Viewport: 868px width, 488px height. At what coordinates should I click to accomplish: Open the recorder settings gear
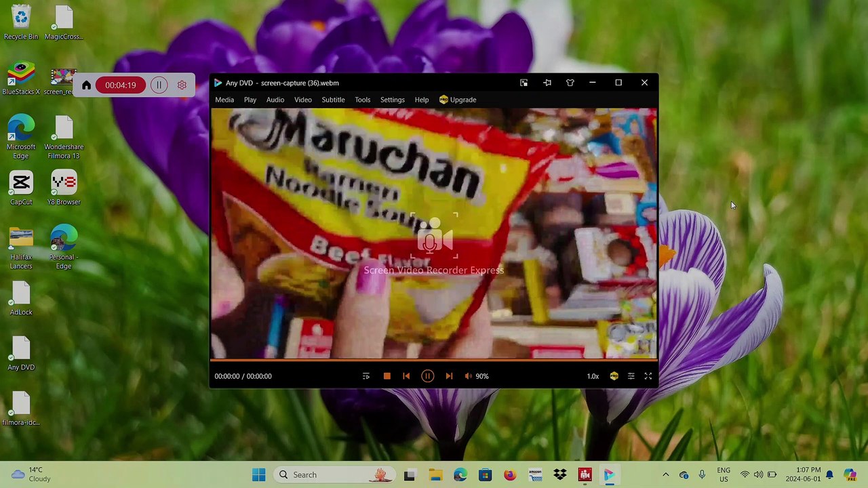(x=182, y=85)
